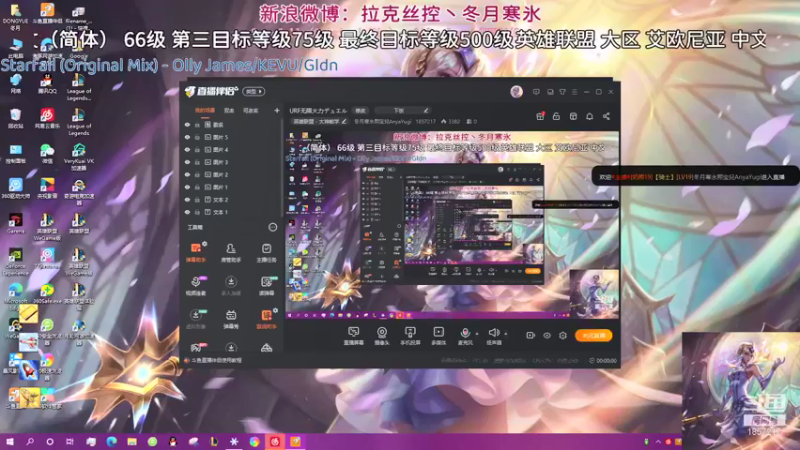Add a 多媒体 media source
This screenshot has height=450, width=800.
(438, 336)
